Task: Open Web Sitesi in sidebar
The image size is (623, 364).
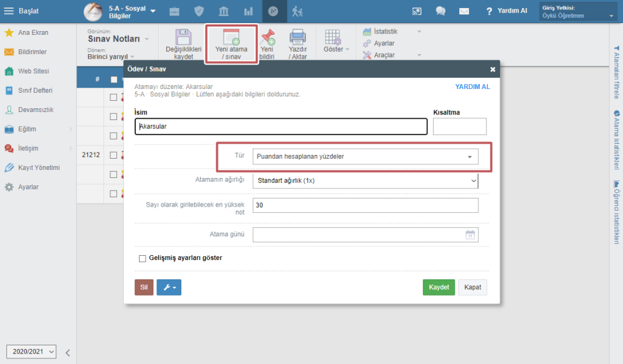Action: click(x=34, y=72)
